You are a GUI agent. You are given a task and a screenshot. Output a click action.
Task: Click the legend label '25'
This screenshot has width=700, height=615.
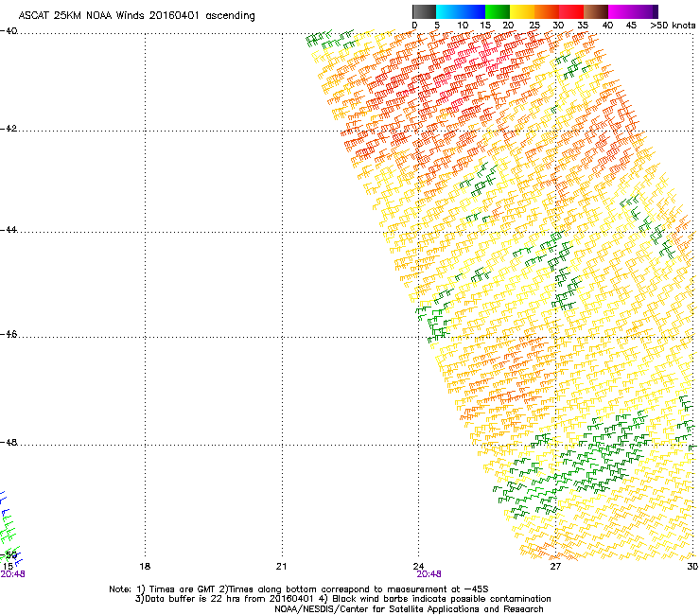coord(534,26)
